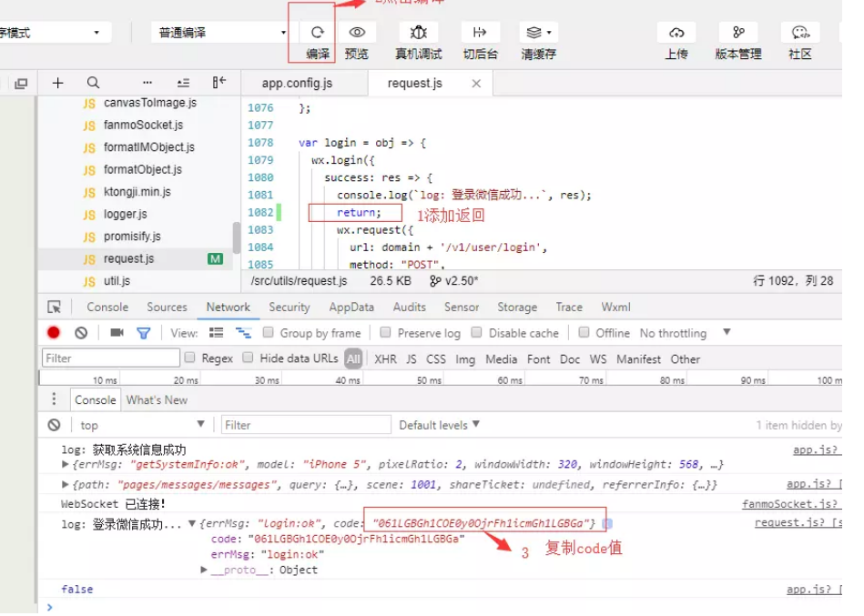Open the request.js? console source link
The image size is (864, 616).
798,520
